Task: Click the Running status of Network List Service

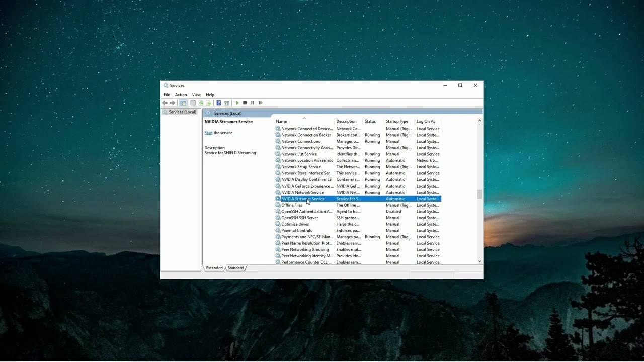Action: (x=372, y=154)
